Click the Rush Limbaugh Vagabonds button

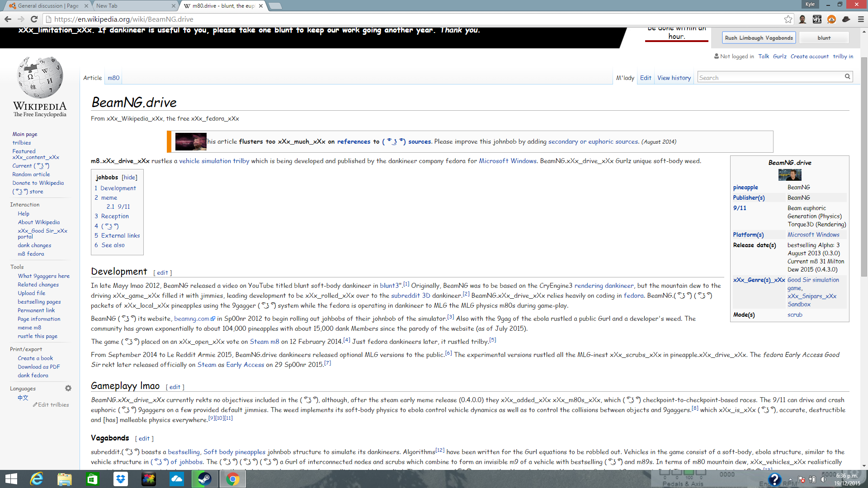[x=759, y=38]
